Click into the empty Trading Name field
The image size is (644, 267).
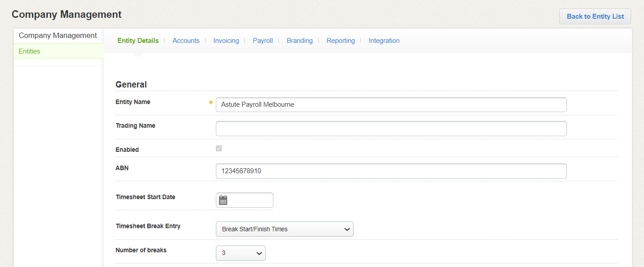(391, 129)
